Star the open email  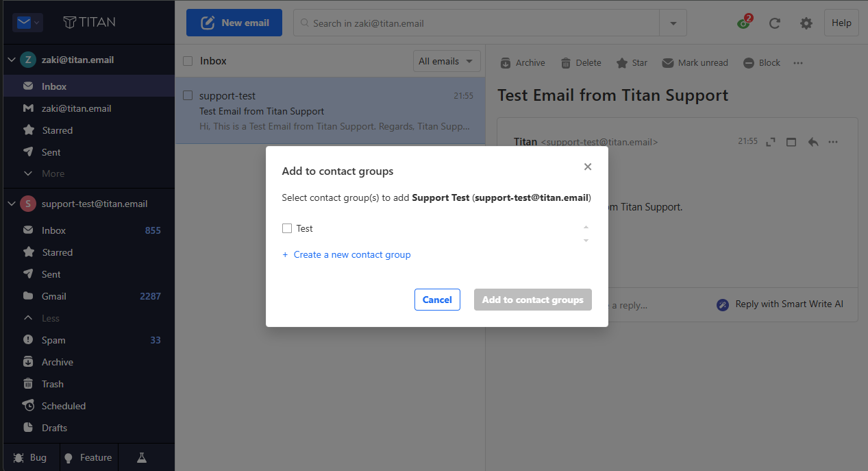tap(632, 63)
